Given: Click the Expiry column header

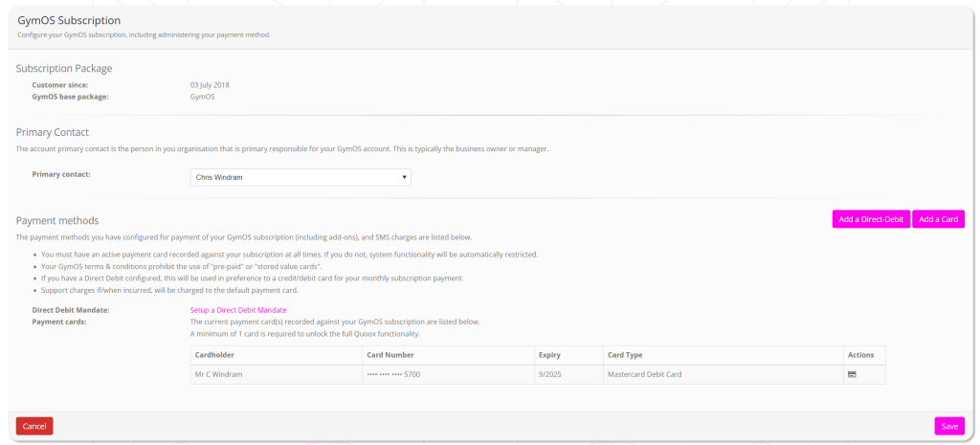Looking at the screenshot, I should pyautogui.click(x=549, y=355).
